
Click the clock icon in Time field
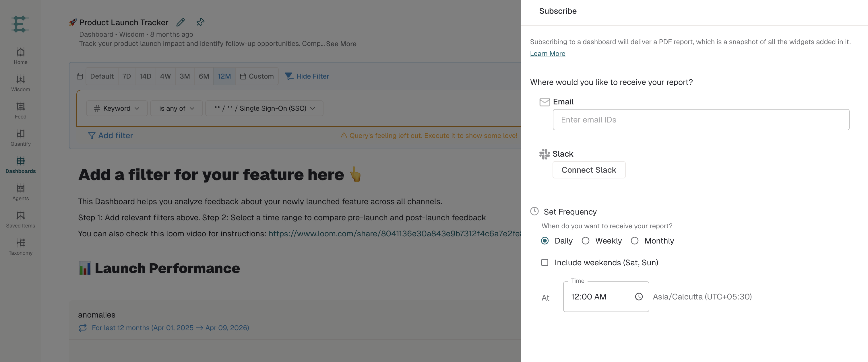pos(639,296)
